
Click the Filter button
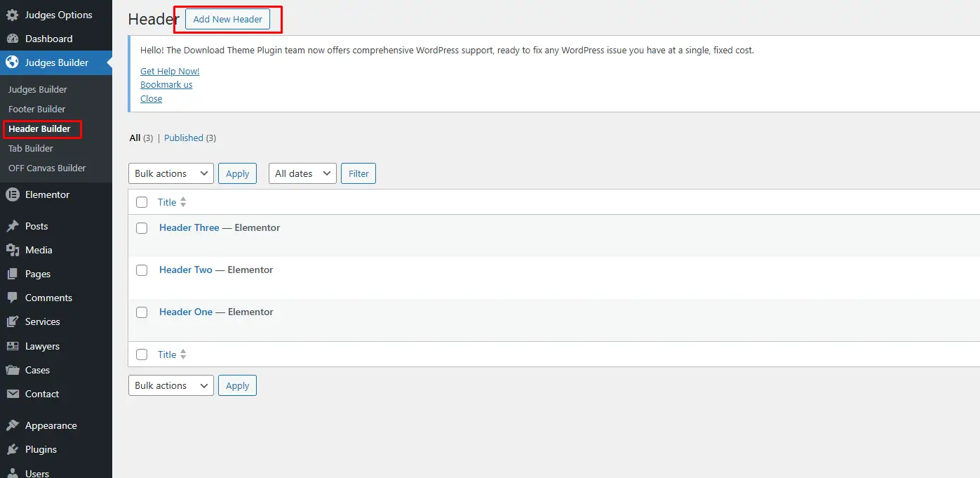[x=358, y=173]
